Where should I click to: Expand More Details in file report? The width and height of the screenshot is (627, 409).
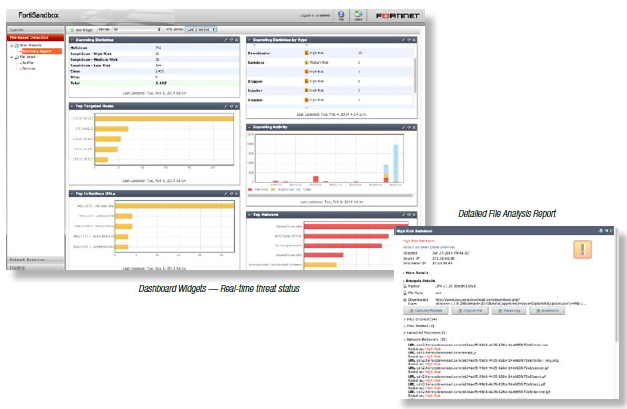pyautogui.click(x=416, y=273)
